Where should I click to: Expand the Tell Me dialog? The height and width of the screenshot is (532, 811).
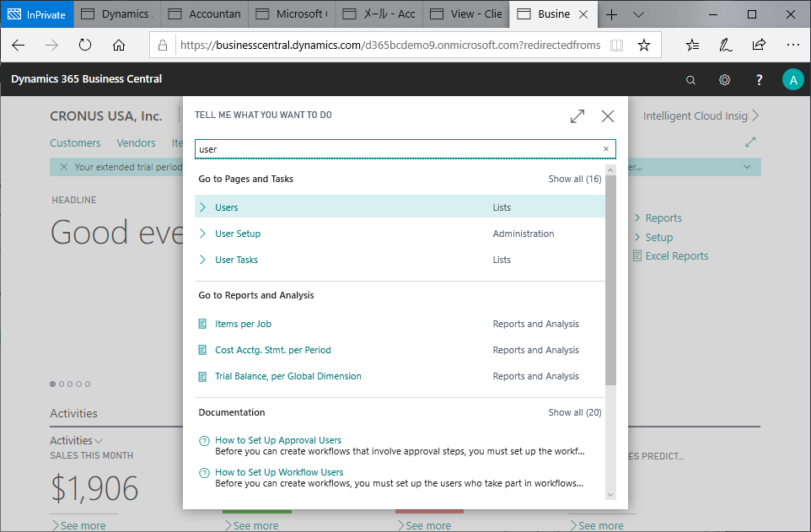tap(577, 116)
